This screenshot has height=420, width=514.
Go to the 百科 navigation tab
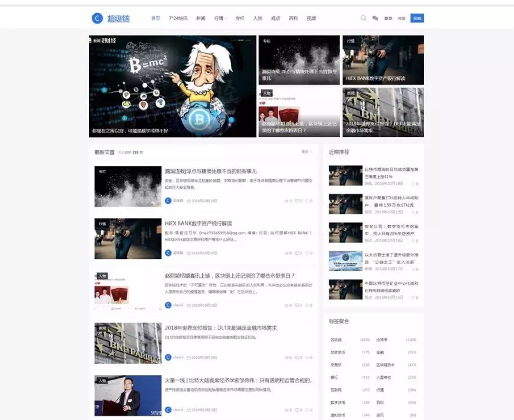pos(293,18)
